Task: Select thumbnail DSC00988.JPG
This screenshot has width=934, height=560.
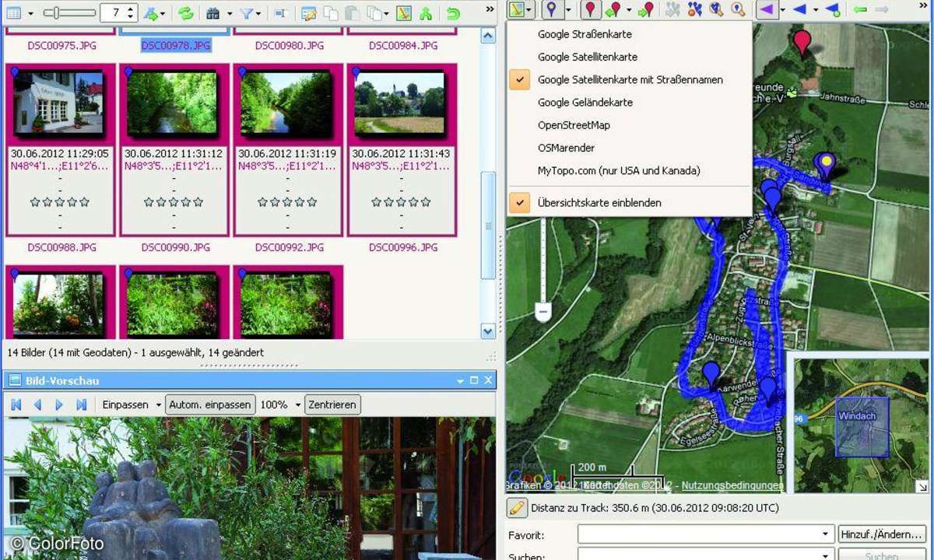Action: coord(61,149)
